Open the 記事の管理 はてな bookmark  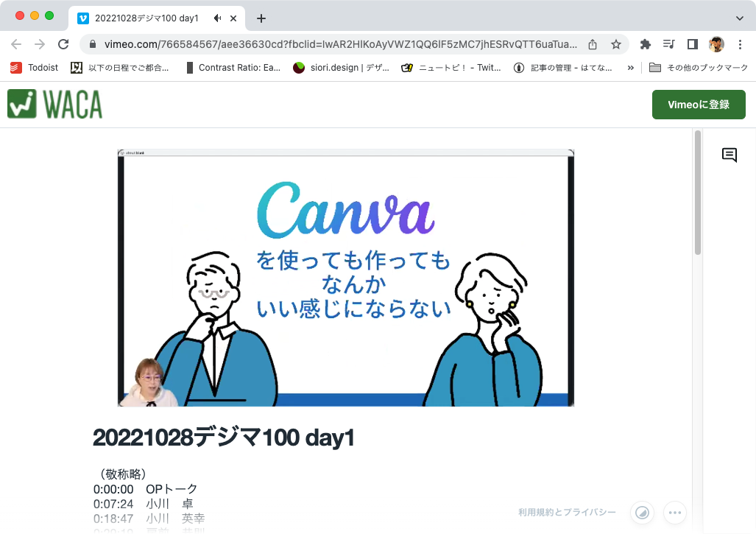[563, 68]
